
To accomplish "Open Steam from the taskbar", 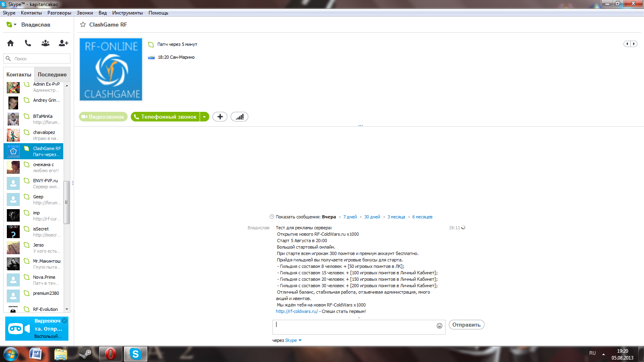I will coord(85,354).
